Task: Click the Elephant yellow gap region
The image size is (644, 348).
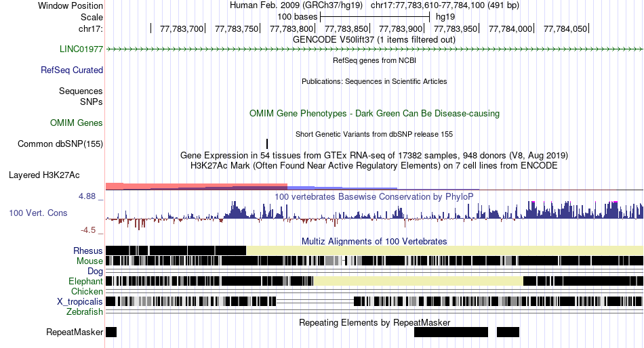Action: coord(418,281)
